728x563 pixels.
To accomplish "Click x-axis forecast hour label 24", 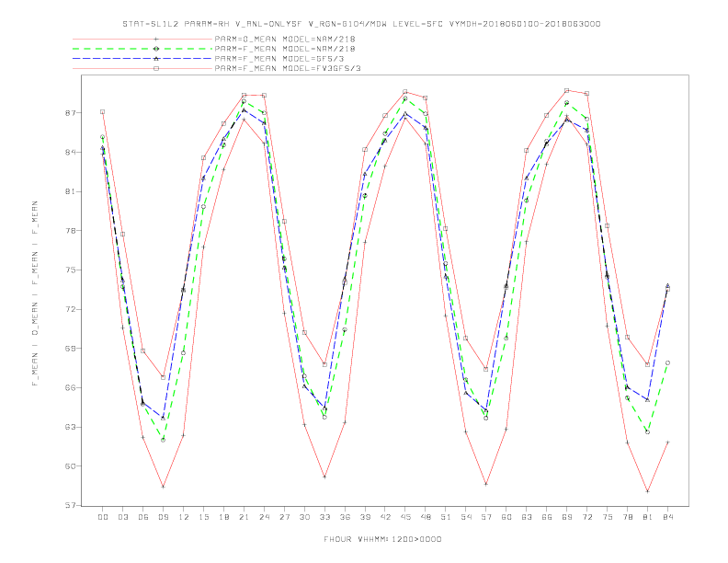I will [264, 517].
